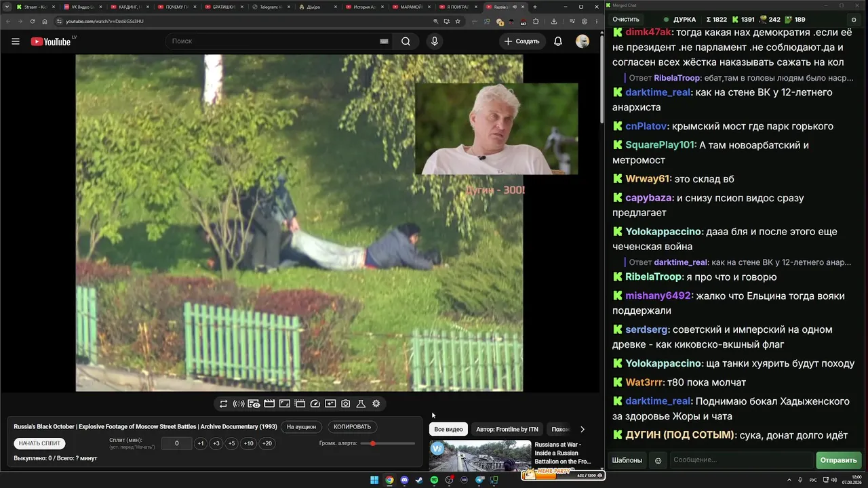Toggle the dashed-top window icon under video
The image size is (868, 488).
(300, 404)
